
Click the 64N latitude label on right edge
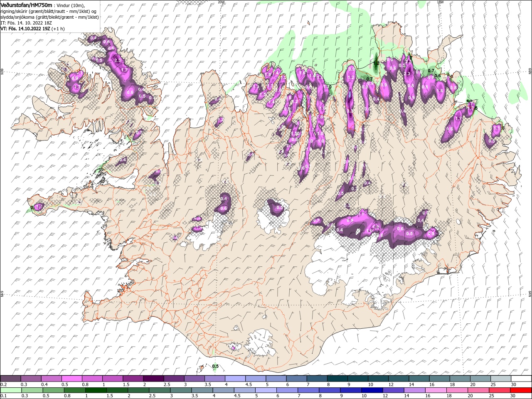pos(530,293)
